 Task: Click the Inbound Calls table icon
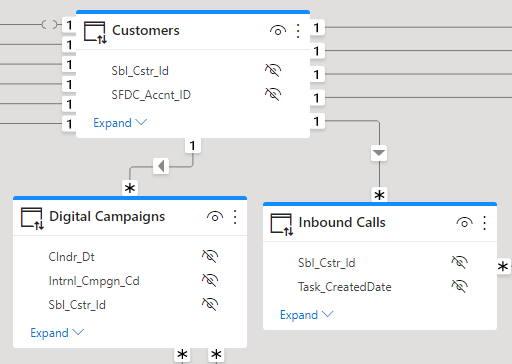click(x=282, y=225)
